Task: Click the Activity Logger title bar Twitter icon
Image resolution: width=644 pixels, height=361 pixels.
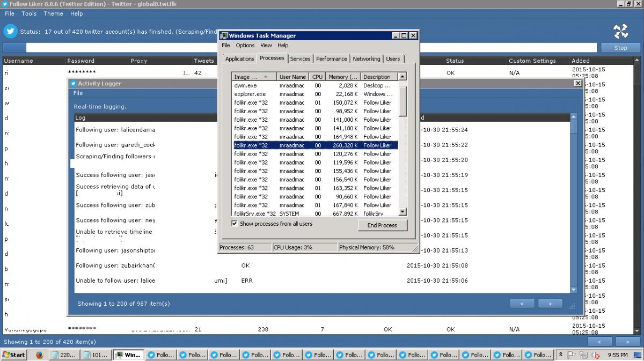Action: [x=74, y=83]
